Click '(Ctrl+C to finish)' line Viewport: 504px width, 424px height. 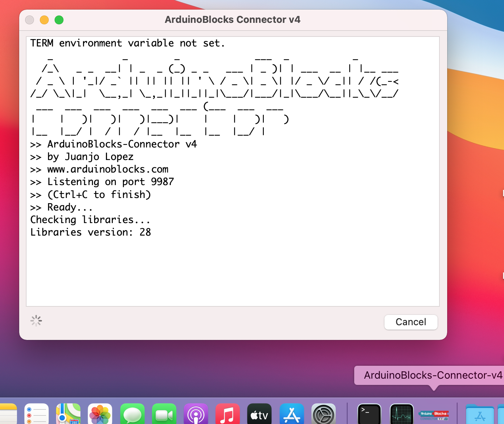pyautogui.click(x=91, y=194)
